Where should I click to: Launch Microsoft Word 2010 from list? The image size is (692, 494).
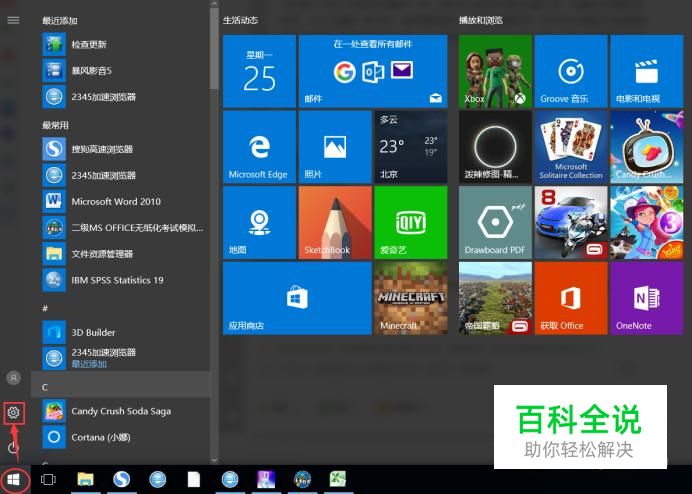[x=120, y=202]
